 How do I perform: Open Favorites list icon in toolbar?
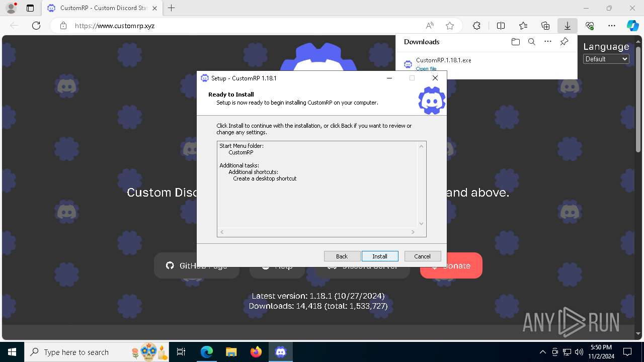click(523, 26)
